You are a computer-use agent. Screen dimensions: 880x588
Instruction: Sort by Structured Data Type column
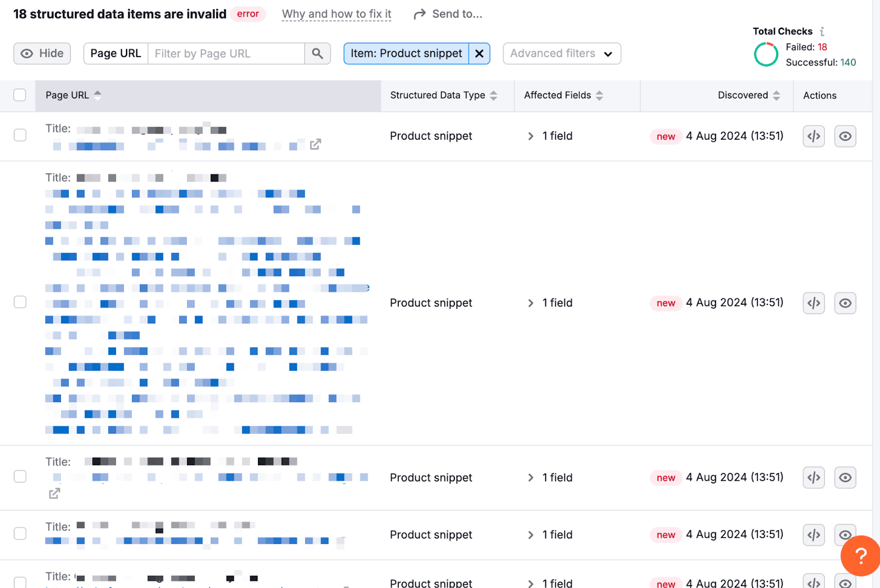493,96
